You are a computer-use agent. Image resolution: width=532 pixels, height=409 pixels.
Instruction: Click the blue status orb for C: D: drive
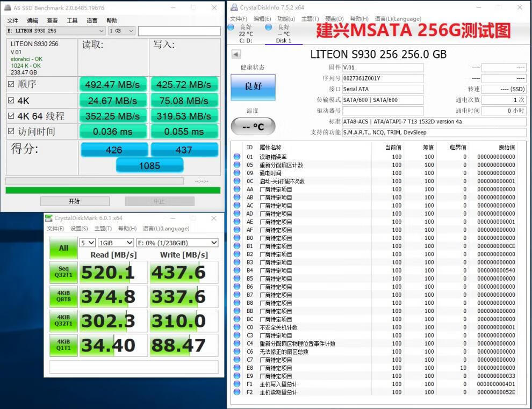(x=231, y=27)
